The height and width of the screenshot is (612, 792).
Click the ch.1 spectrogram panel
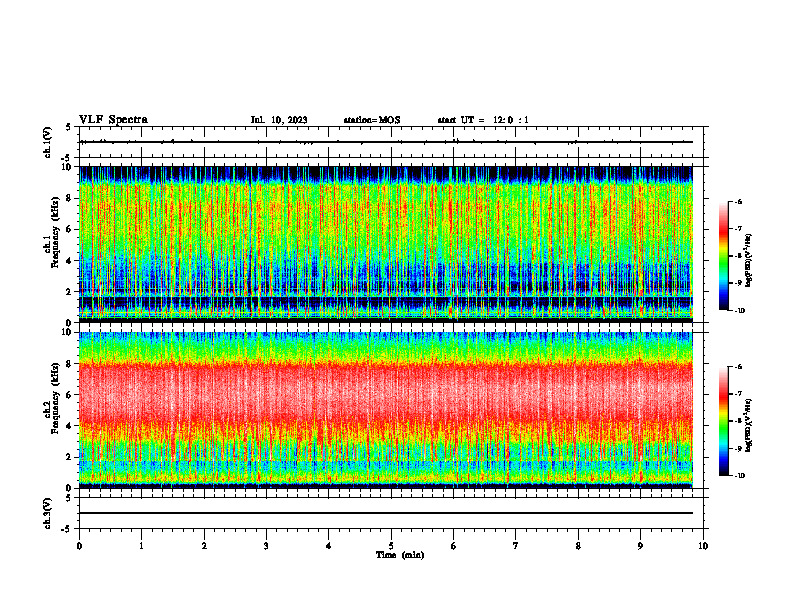pos(386,244)
